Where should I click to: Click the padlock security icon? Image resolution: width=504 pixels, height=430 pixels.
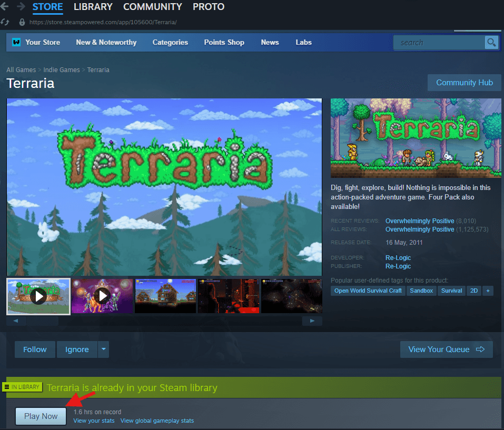pos(22,22)
